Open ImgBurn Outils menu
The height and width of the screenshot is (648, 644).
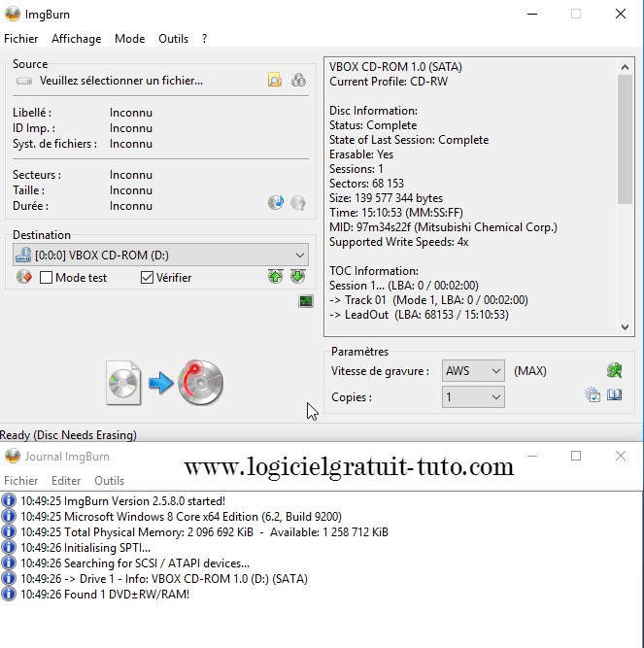pyautogui.click(x=174, y=39)
